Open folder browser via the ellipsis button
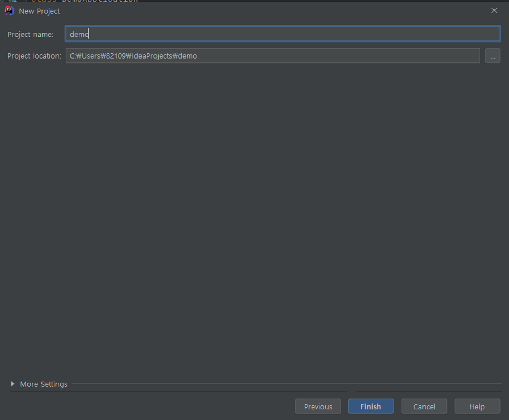This screenshot has height=420, width=509. (492, 56)
